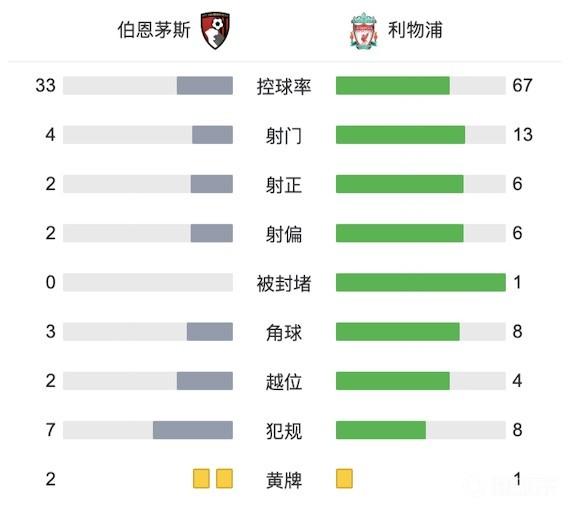Select Bournemouth's first yellow card icon
The width and height of the screenshot is (568, 508).
tap(201, 479)
